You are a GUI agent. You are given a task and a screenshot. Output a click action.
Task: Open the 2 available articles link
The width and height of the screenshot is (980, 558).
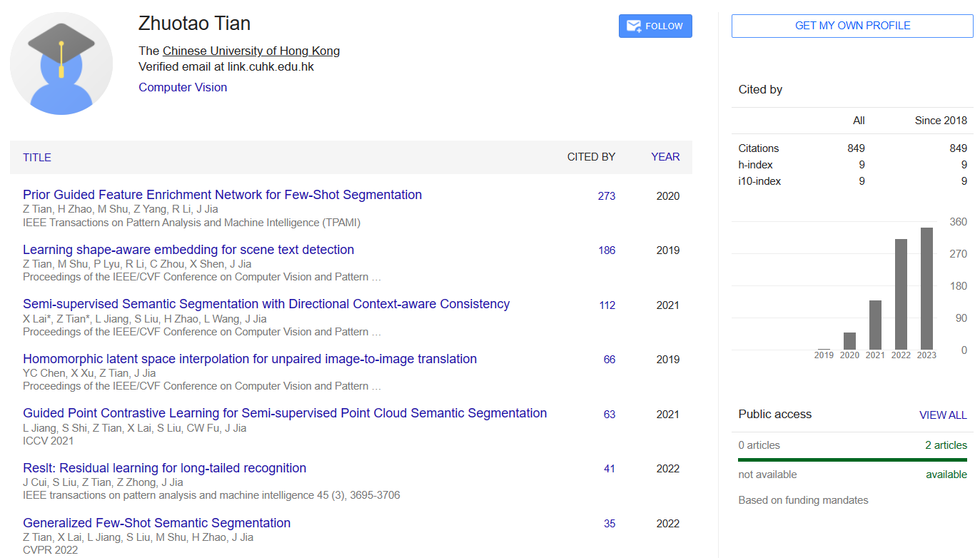coord(946,445)
